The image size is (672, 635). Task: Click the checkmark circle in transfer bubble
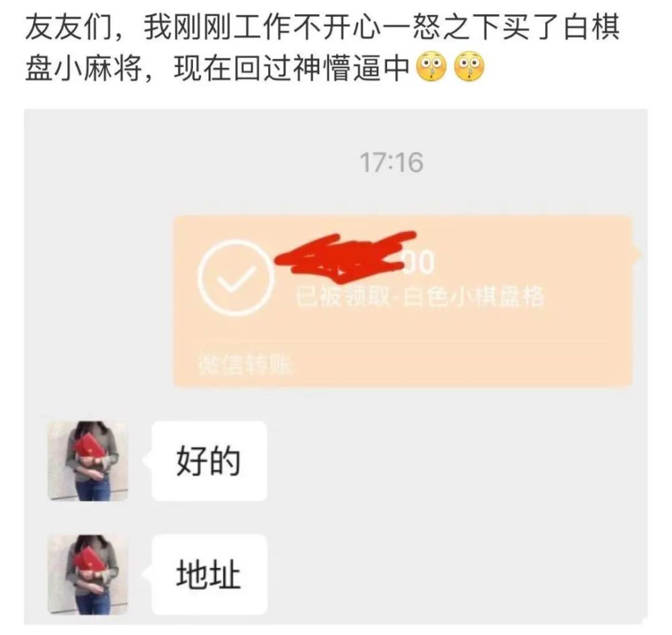click(x=235, y=278)
